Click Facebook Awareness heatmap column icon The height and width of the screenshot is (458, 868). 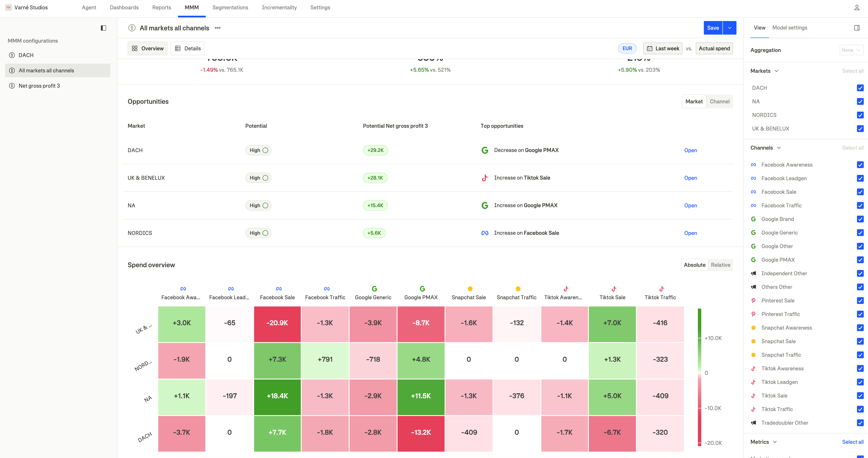pos(183,289)
